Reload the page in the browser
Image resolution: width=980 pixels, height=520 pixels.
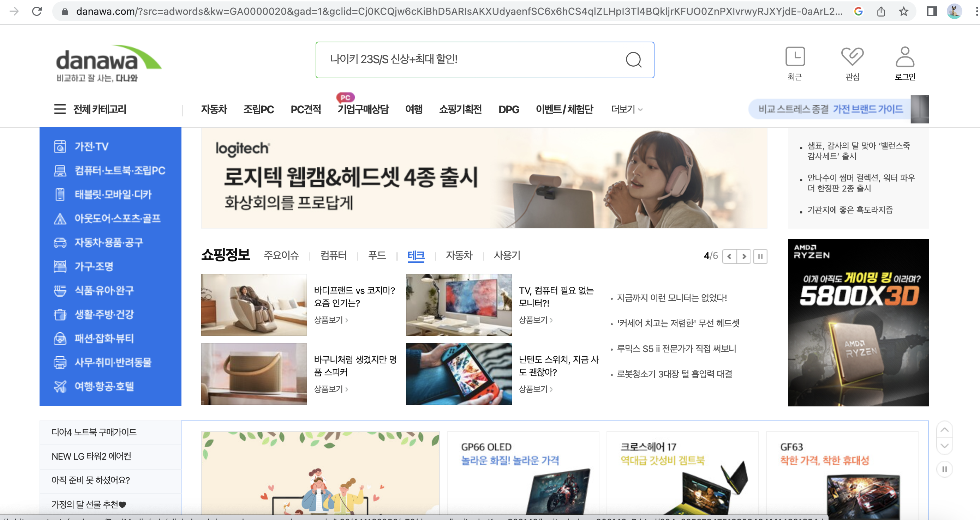(x=37, y=11)
